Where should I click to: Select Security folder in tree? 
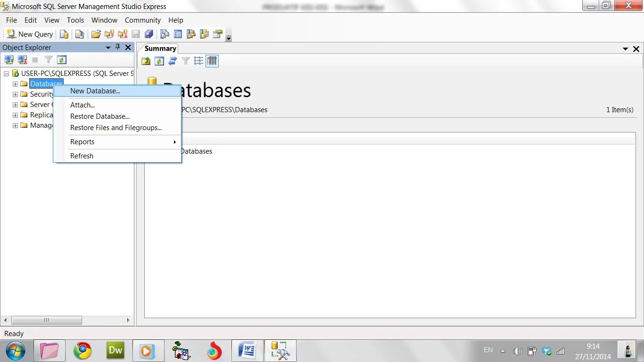point(41,94)
